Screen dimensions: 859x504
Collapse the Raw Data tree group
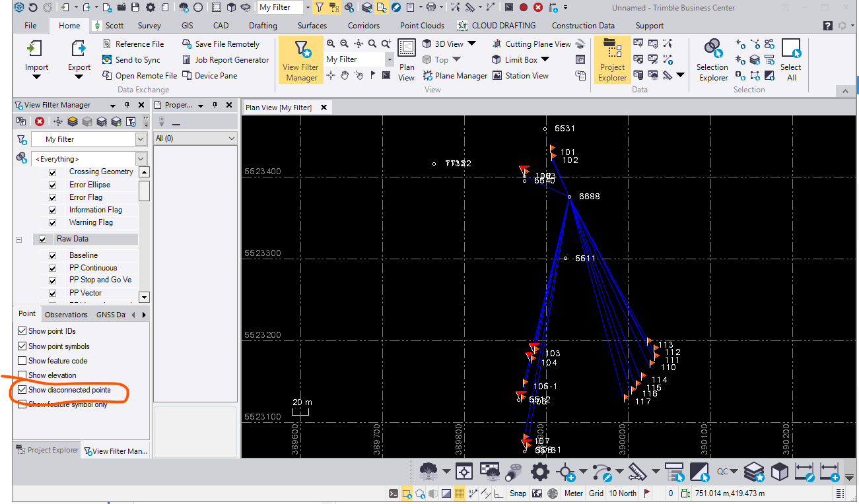click(19, 239)
